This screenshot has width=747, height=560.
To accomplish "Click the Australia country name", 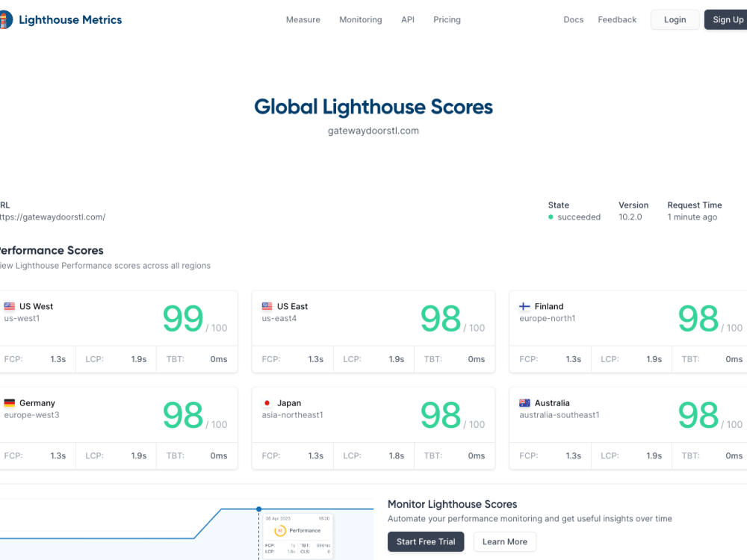I will (552, 403).
